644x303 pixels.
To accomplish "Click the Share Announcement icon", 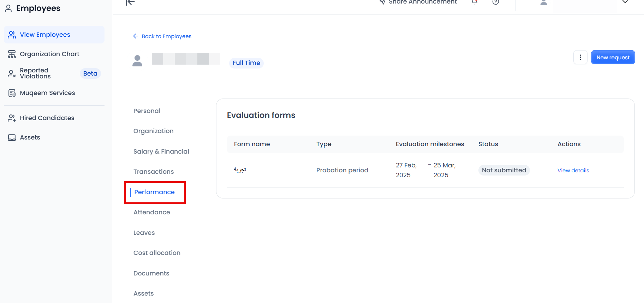I will (x=382, y=2).
